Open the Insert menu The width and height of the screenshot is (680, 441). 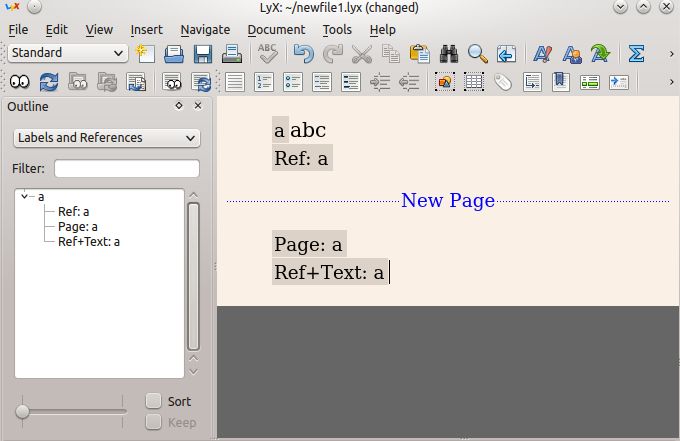point(147,29)
